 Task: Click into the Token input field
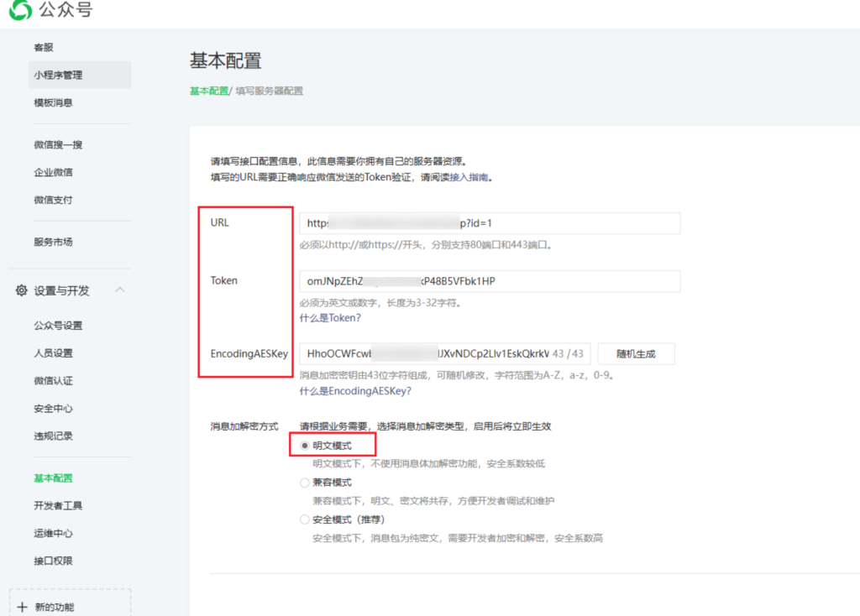coord(489,281)
